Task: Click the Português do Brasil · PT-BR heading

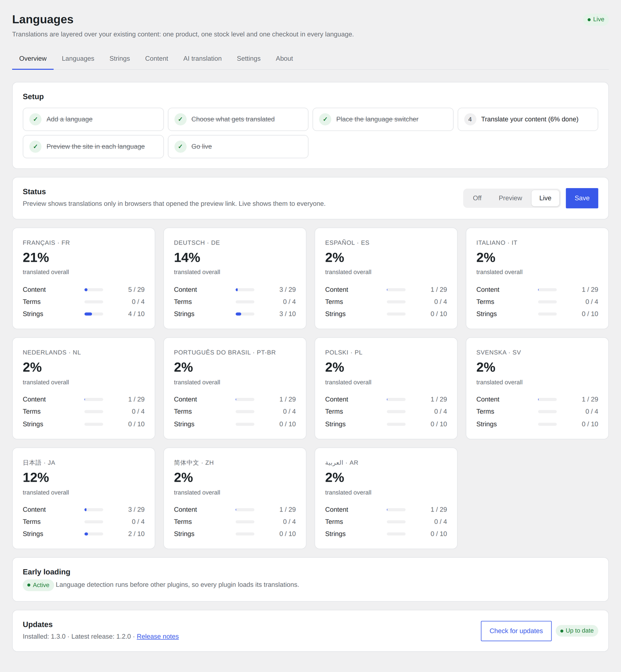Action: coord(225,353)
